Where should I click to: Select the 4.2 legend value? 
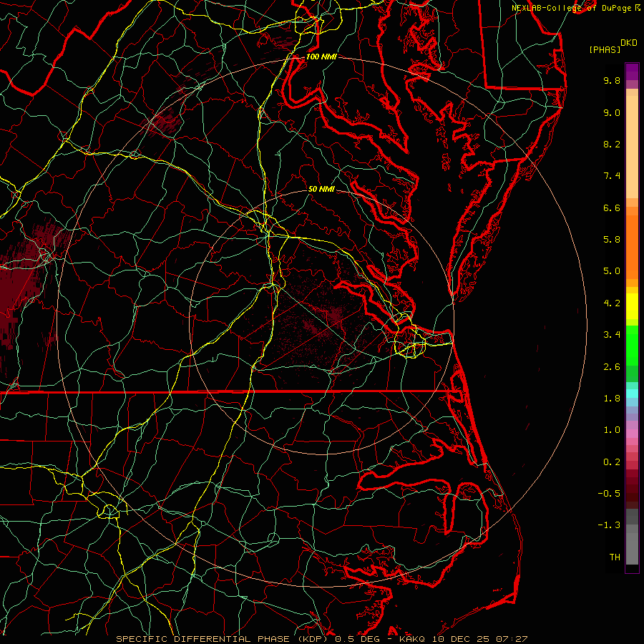[612, 303]
